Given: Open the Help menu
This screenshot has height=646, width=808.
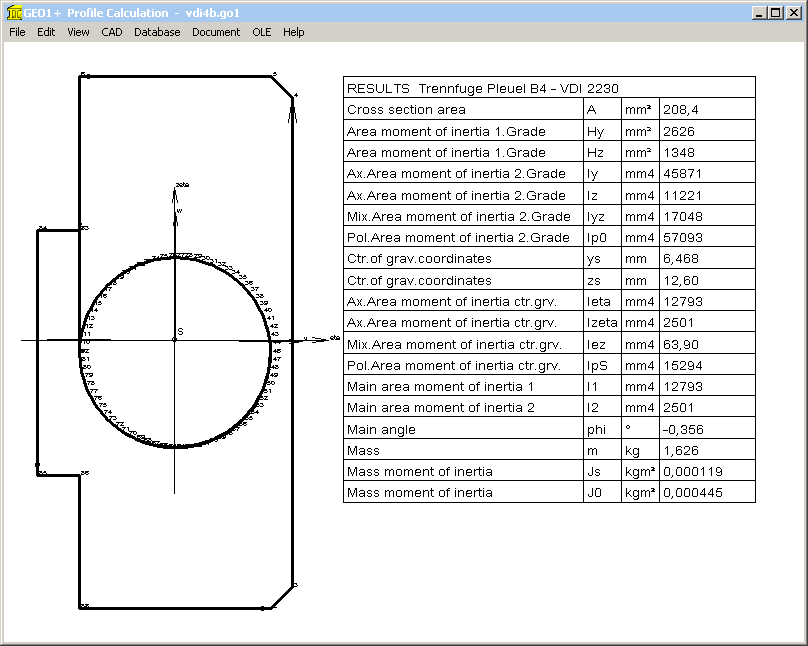Looking at the screenshot, I should coord(293,32).
